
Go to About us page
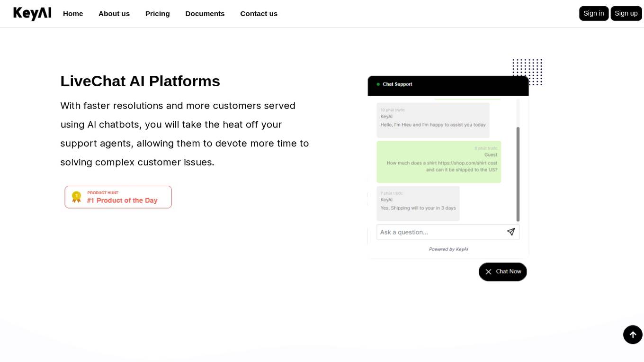coord(114,13)
